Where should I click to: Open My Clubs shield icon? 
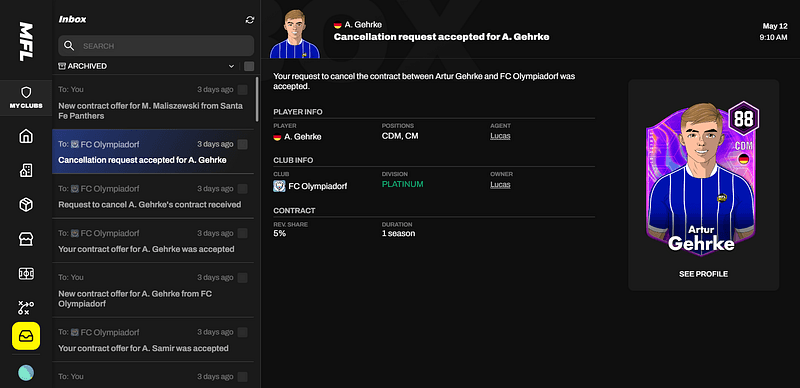pyautogui.click(x=26, y=92)
